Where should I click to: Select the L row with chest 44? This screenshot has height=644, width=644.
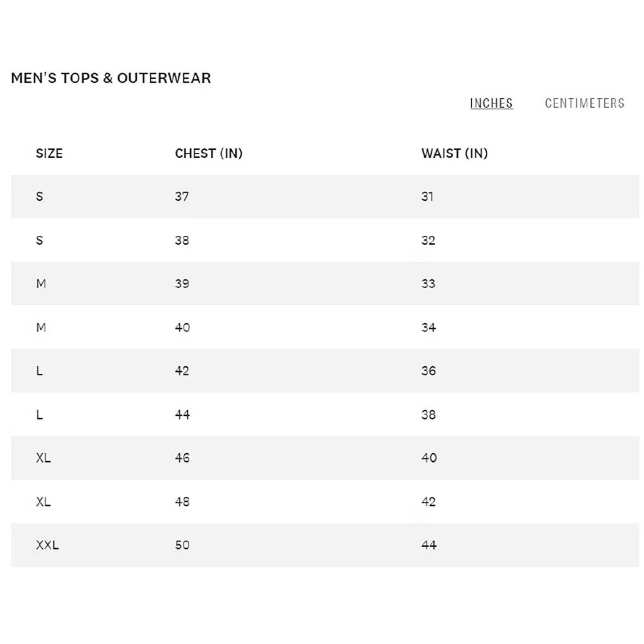pyautogui.click(x=325, y=414)
